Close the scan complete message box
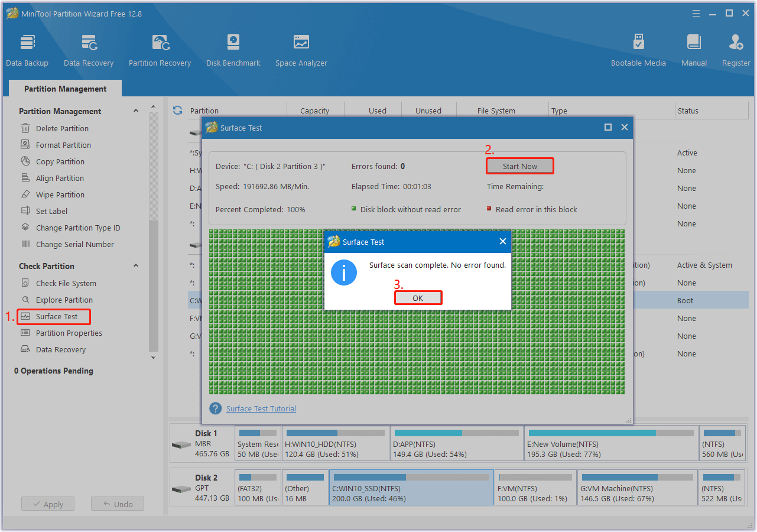The width and height of the screenshot is (757, 532). 503,241
